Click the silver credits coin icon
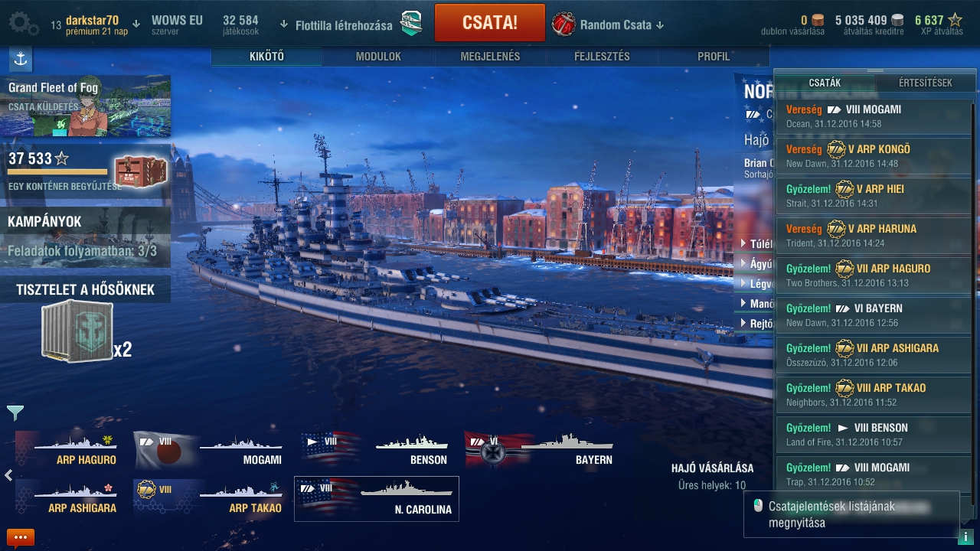The height and width of the screenshot is (551, 980). coord(897,21)
